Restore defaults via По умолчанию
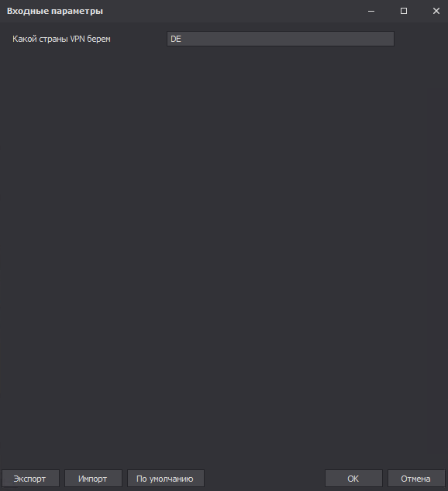The image size is (448, 491). pyautogui.click(x=166, y=479)
